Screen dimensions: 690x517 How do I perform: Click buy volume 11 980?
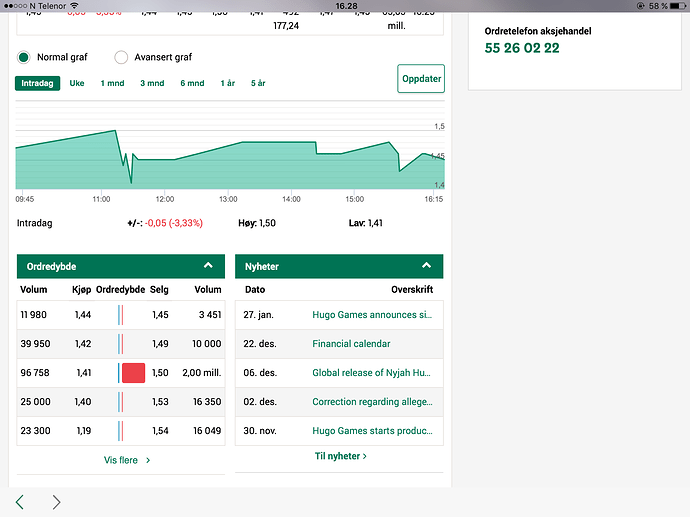click(x=33, y=315)
